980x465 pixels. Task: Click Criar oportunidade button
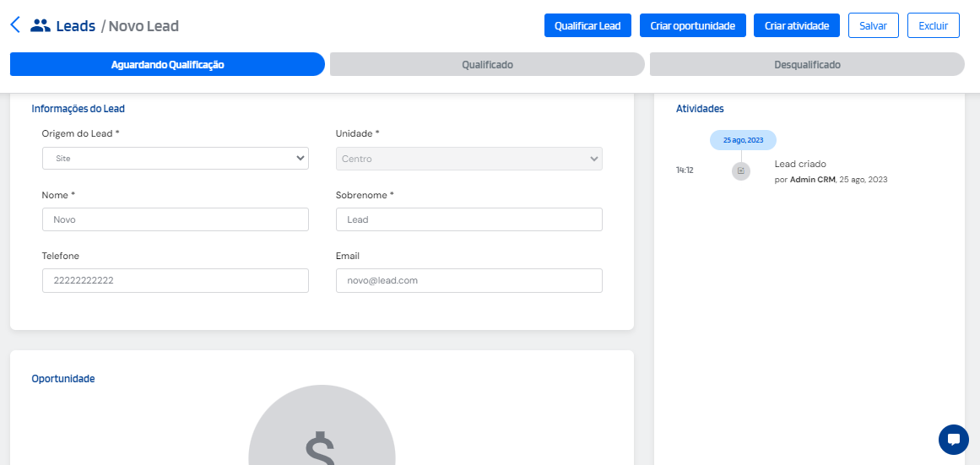[x=692, y=25]
